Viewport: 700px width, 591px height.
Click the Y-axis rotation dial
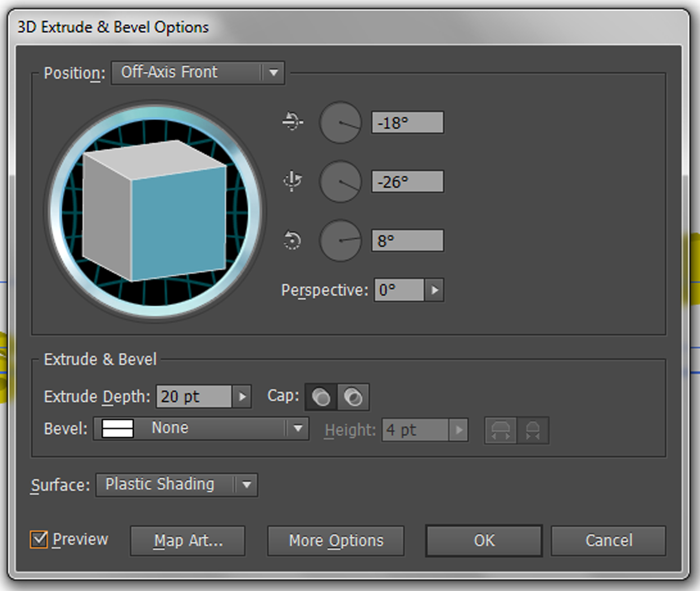[340, 181]
